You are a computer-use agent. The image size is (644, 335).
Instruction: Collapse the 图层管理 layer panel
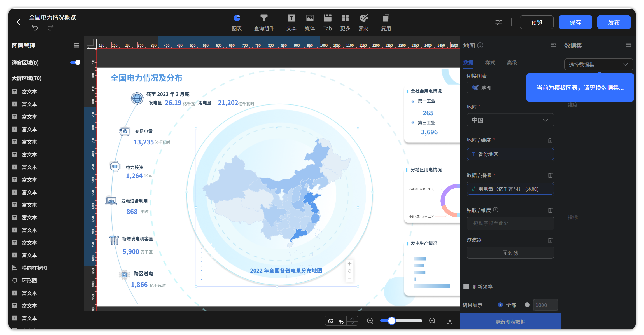pyautogui.click(x=76, y=45)
